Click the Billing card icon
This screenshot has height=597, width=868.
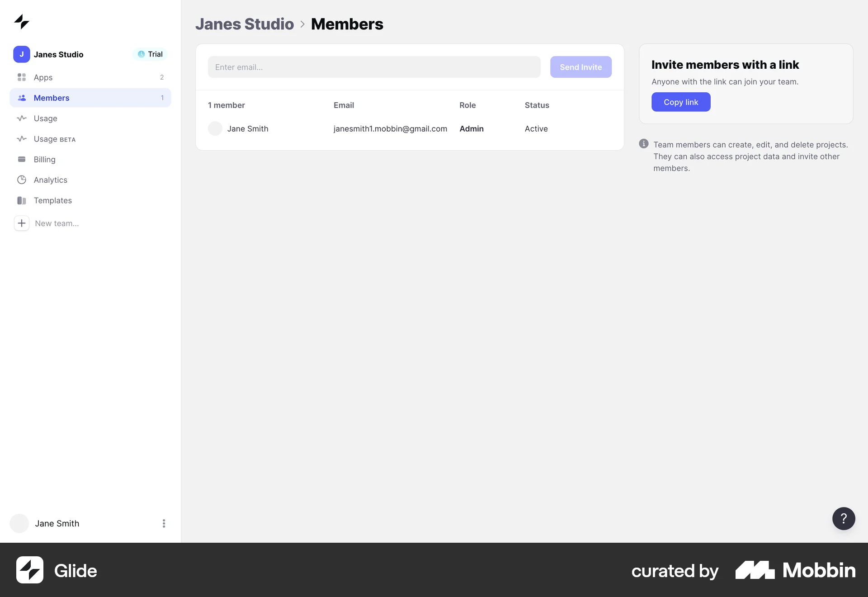(x=22, y=159)
